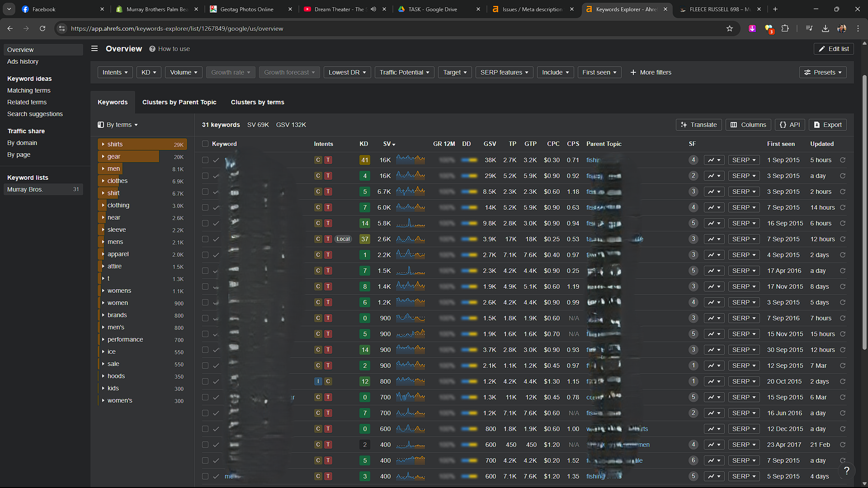Click the Edit list button
The height and width of the screenshot is (488, 868).
[834, 49]
